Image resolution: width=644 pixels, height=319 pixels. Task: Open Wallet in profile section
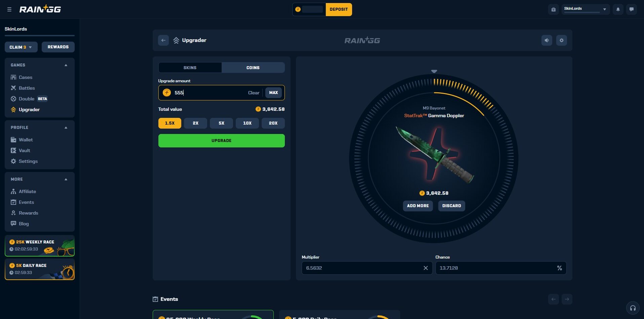point(22,140)
